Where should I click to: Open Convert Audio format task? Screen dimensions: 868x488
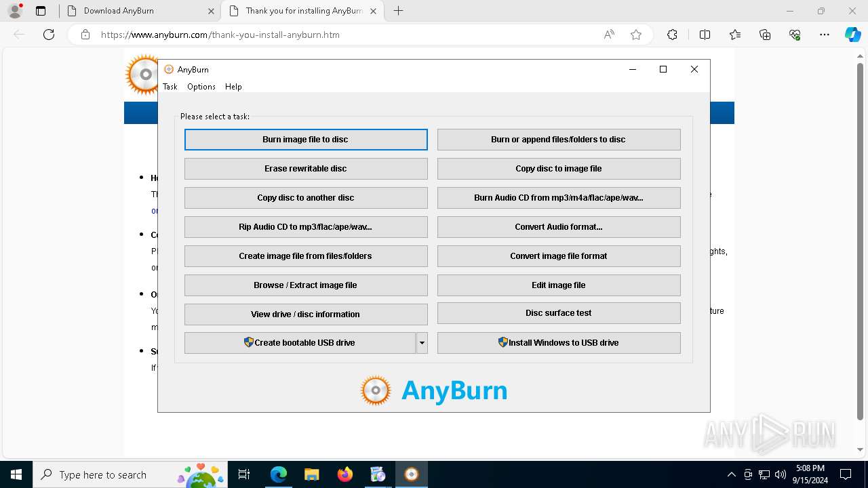[559, 227]
